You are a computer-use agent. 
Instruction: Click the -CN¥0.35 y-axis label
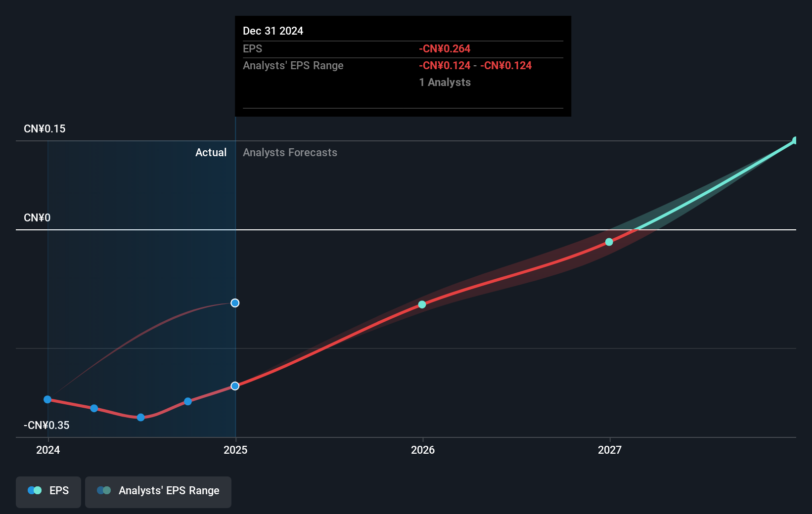pyautogui.click(x=46, y=425)
